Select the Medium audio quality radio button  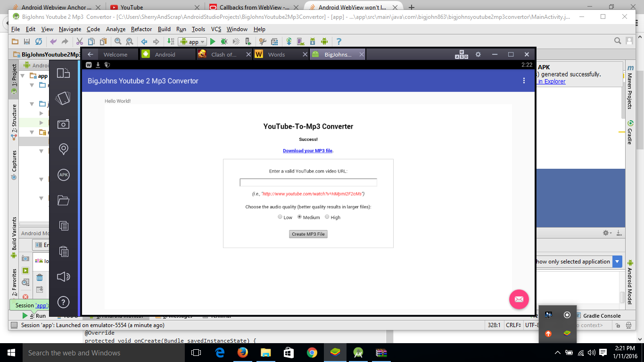tap(299, 217)
